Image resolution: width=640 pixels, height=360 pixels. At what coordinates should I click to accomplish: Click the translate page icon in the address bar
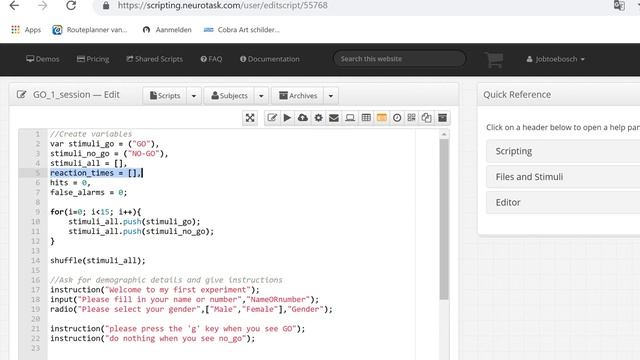click(x=619, y=6)
